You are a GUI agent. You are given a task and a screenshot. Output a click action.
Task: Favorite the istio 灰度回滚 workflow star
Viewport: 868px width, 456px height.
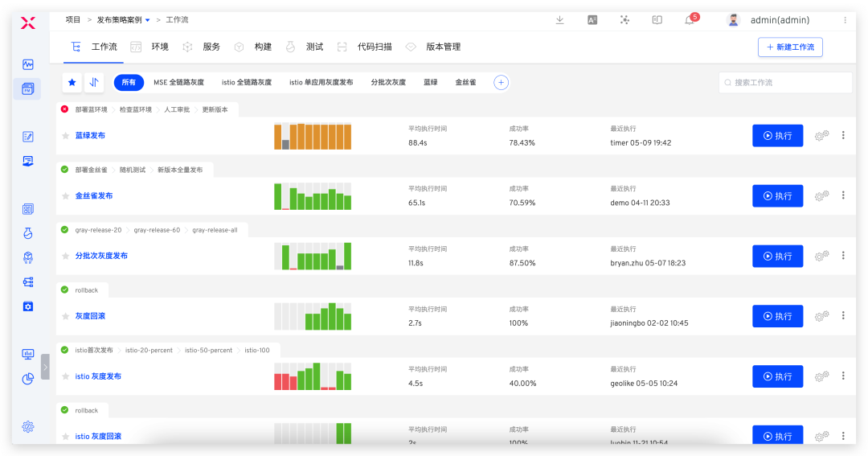point(65,437)
